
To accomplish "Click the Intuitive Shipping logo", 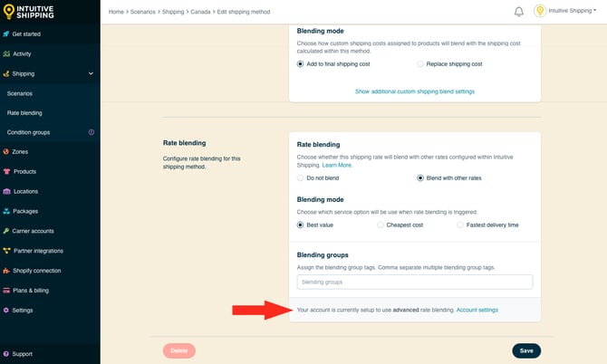I will (28, 12).
